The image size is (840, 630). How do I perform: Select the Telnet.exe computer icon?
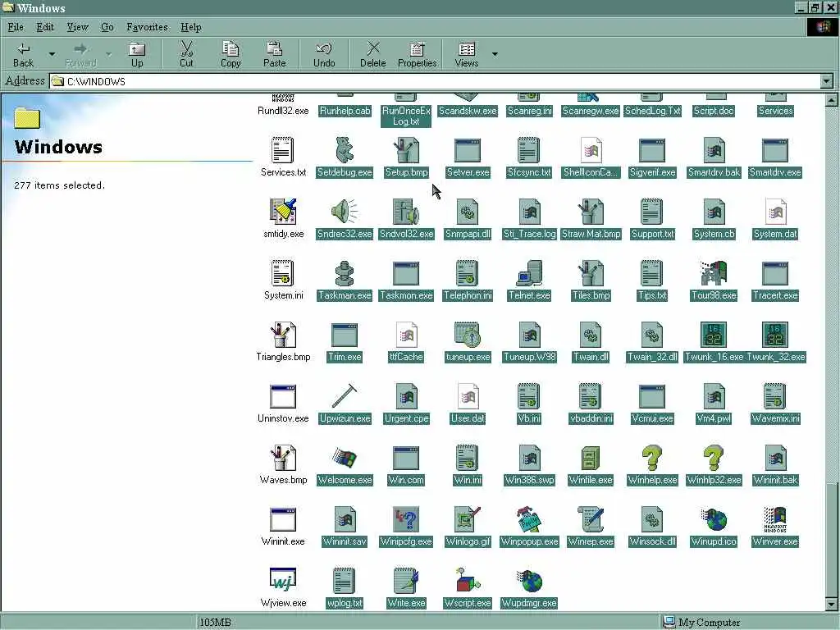pyautogui.click(x=529, y=273)
